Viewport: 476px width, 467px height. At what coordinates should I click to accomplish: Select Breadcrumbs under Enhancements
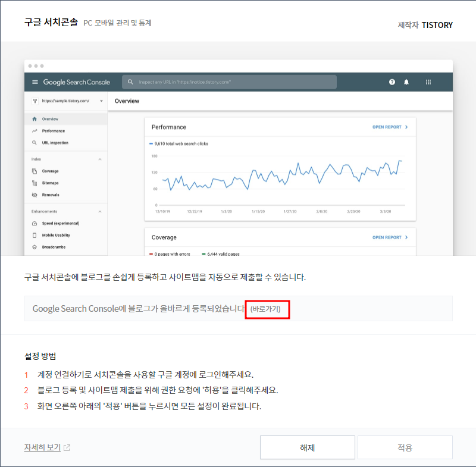pyautogui.click(x=54, y=247)
